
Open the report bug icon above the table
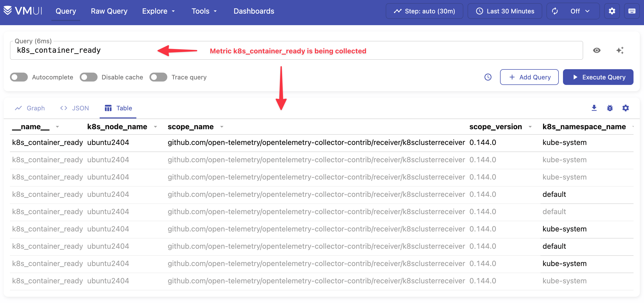coord(610,108)
